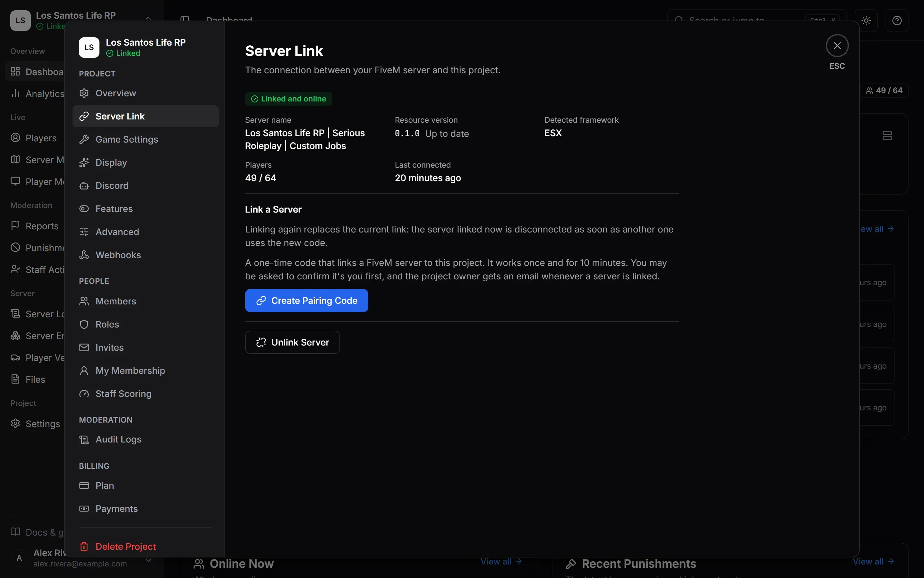Click the Payments banknote icon
Viewport: 924px width, 578px height.
point(84,509)
